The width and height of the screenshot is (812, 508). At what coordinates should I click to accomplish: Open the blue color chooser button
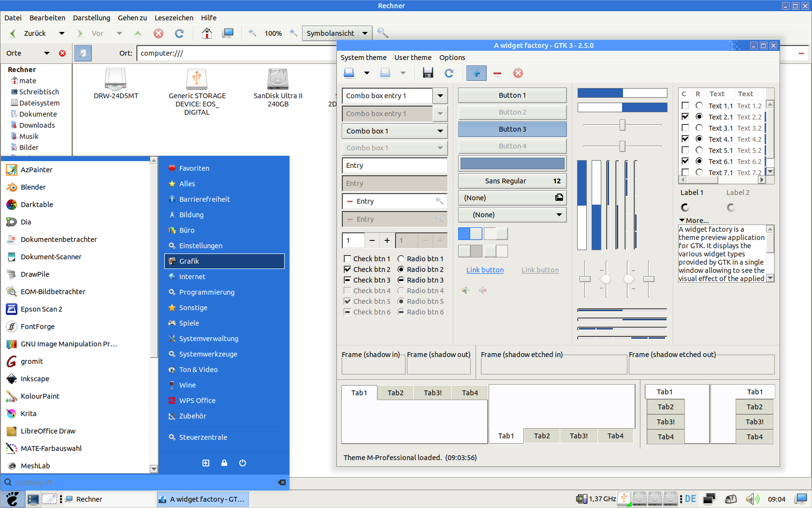tap(512, 164)
